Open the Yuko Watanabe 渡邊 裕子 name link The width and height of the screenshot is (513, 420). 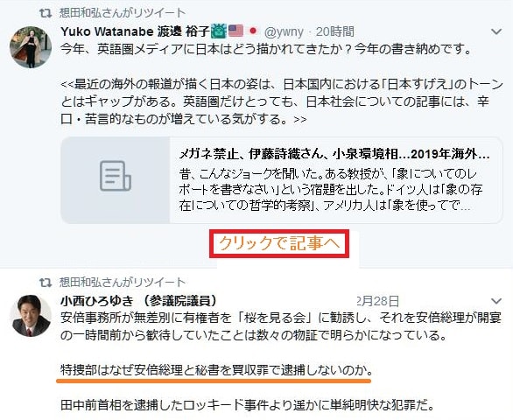click(x=135, y=31)
